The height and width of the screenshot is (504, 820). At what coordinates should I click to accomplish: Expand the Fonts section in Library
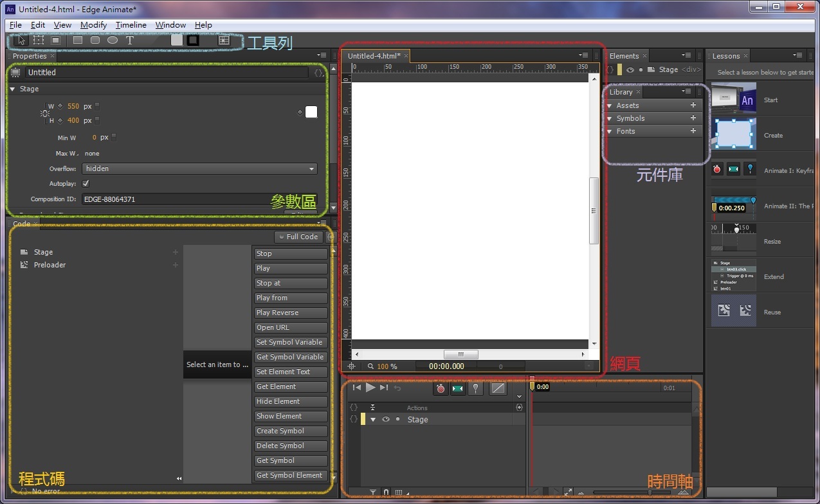[610, 131]
